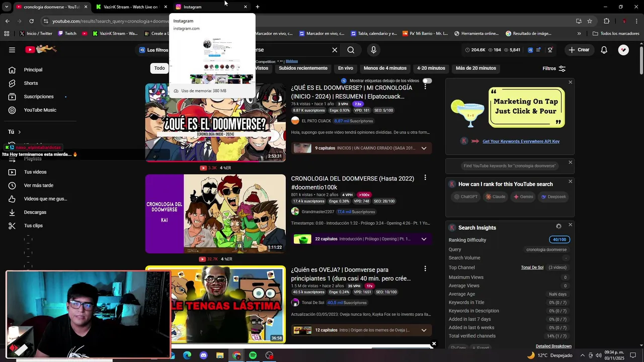Screen dimensions: 644x362
Task: Open a new browser tab
Action: pos(258,7)
